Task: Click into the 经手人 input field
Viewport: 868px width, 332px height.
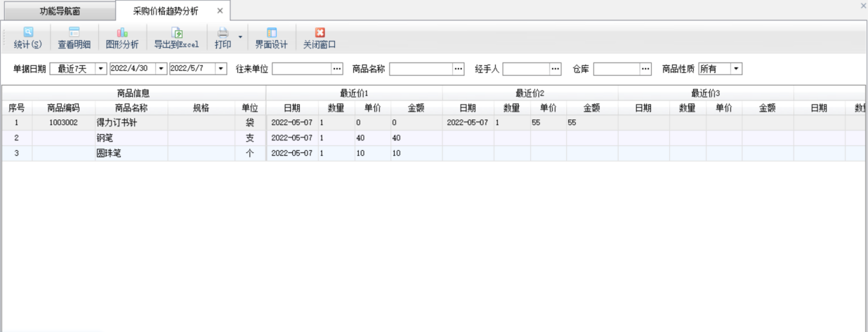Action: tap(525, 69)
